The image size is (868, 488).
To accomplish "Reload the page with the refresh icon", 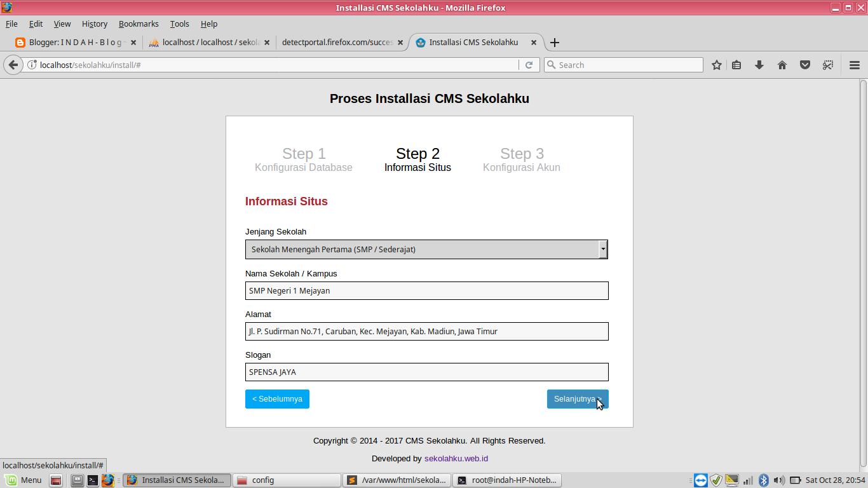I will pyautogui.click(x=529, y=64).
